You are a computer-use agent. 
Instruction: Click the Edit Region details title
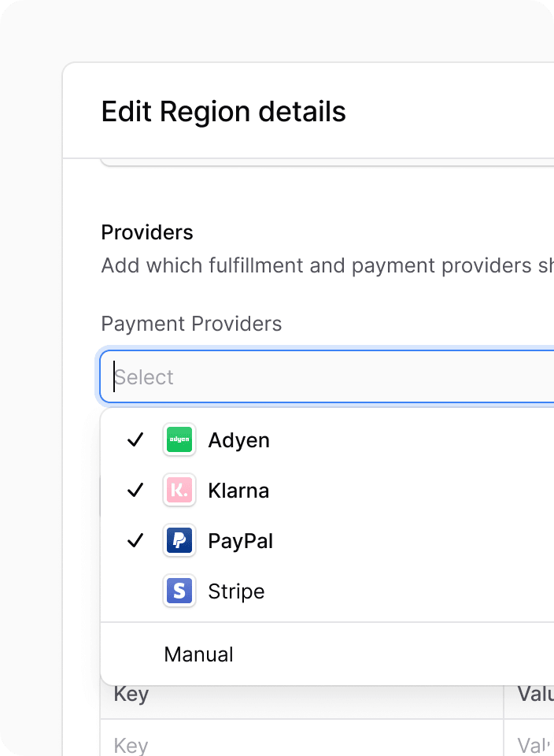click(x=223, y=112)
